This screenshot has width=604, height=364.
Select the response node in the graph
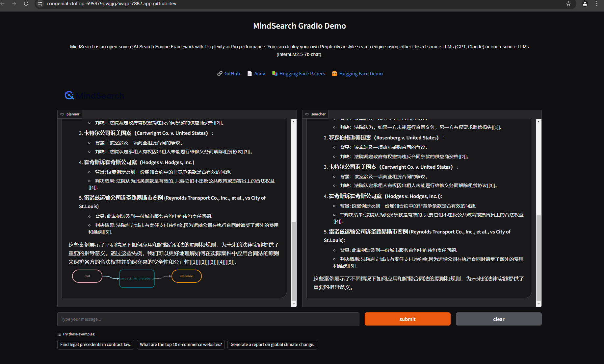tap(186, 276)
